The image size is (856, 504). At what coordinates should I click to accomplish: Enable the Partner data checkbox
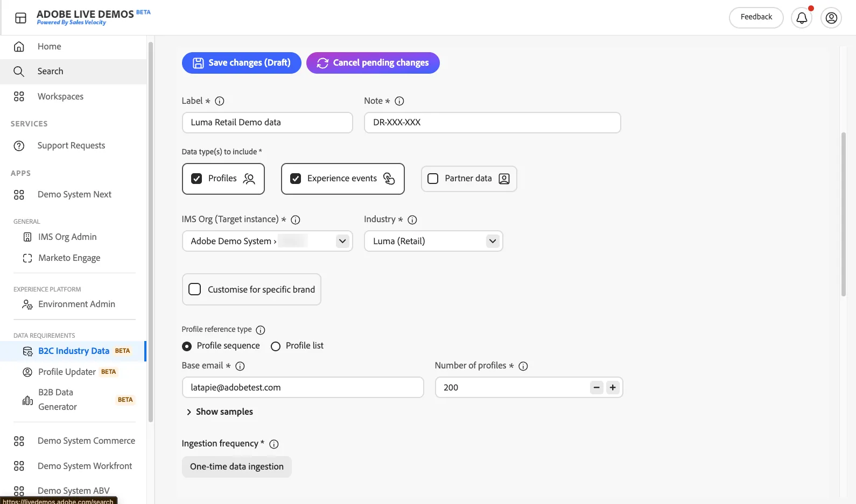433,179
